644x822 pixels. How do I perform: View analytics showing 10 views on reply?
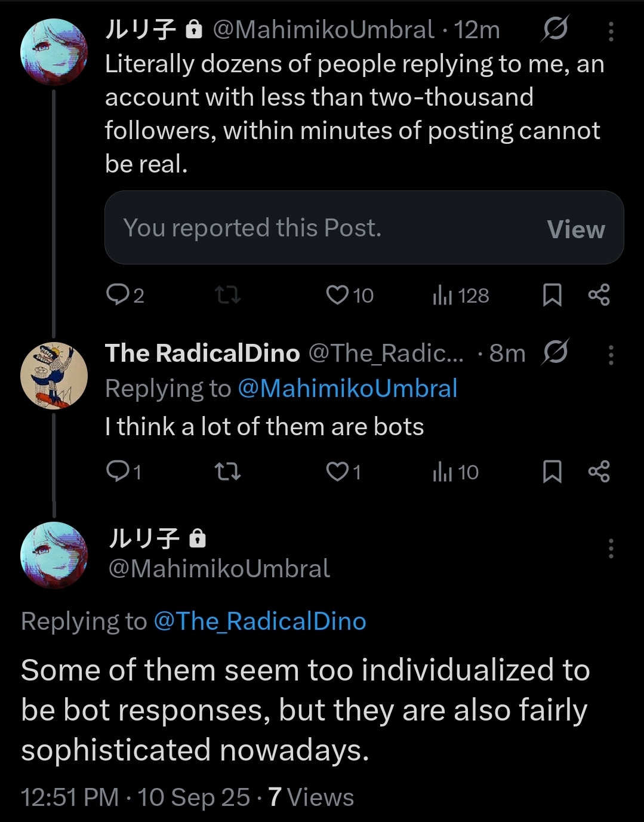(x=455, y=472)
